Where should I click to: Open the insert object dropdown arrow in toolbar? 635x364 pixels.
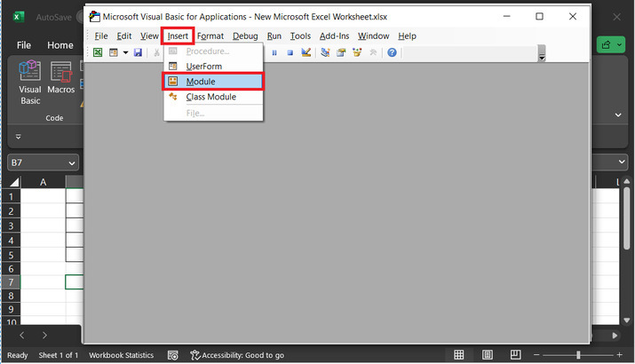click(125, 52)
